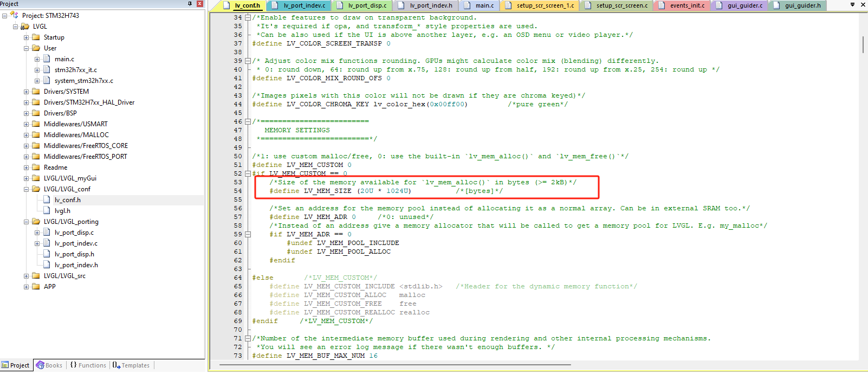868x374 pixels.
Task: Close the Project panel
Action: [x=200, y=4]
